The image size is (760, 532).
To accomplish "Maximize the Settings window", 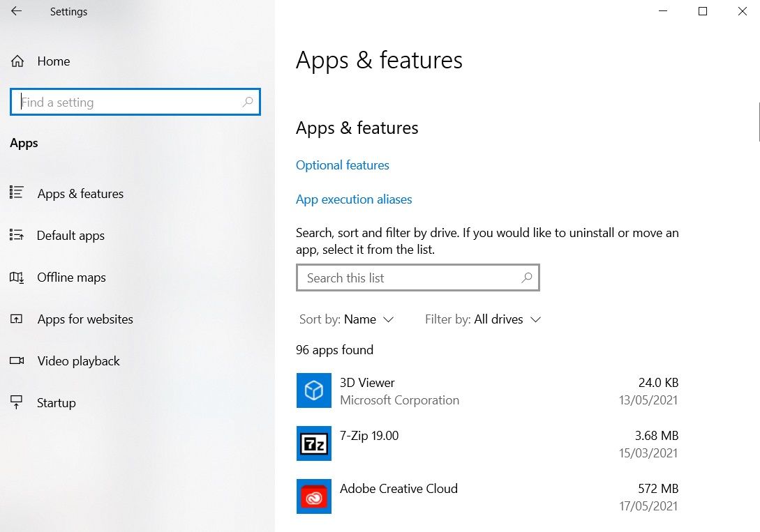I will point(703,11).
